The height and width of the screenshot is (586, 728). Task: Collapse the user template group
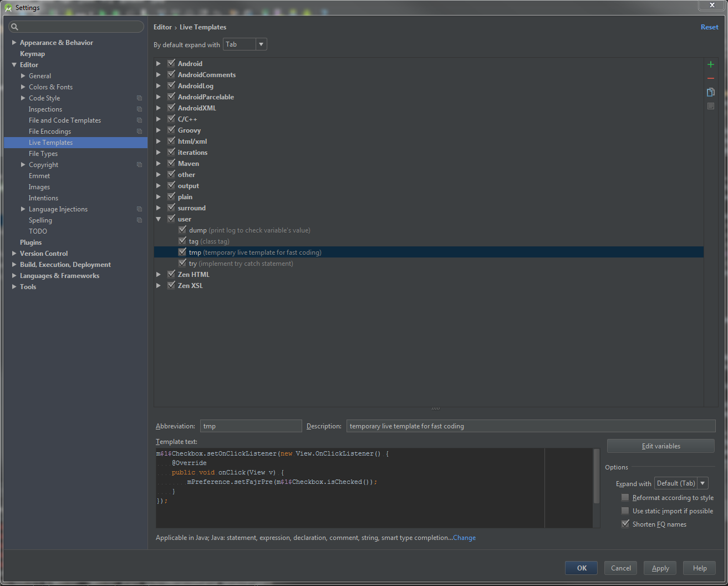tap(159, 219)
